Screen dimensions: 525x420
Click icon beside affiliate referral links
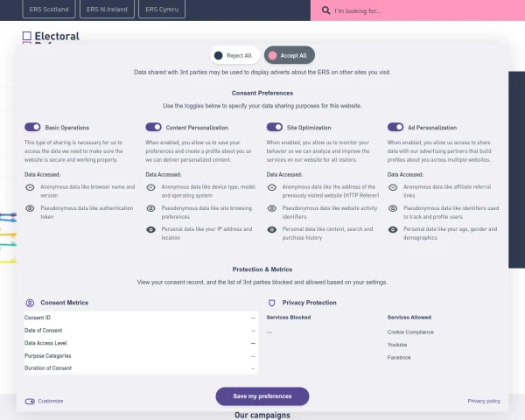(392, 187)
